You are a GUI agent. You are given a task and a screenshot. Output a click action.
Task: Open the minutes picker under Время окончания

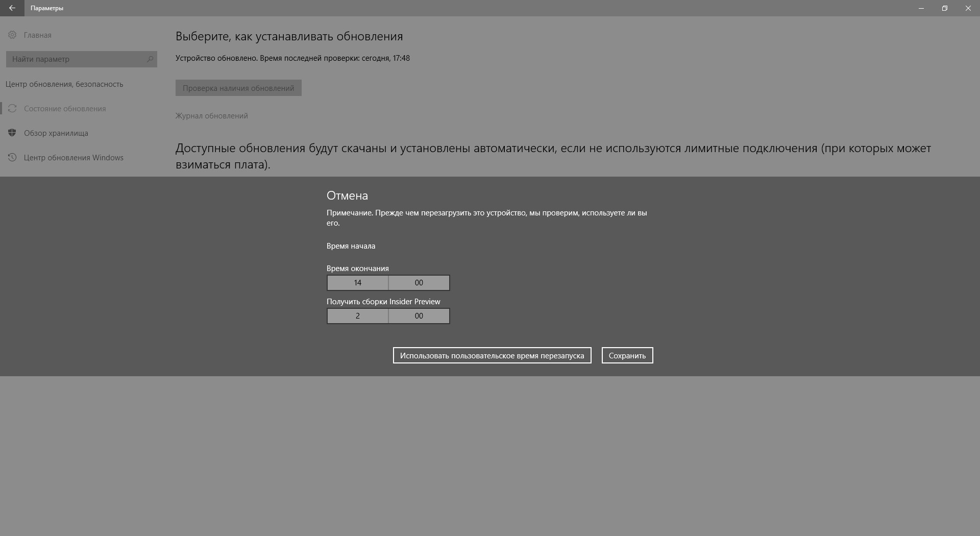[419, 283]
